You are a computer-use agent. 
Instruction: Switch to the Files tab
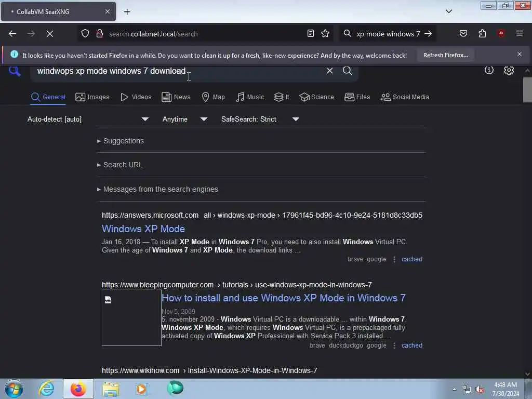[357, 97]
